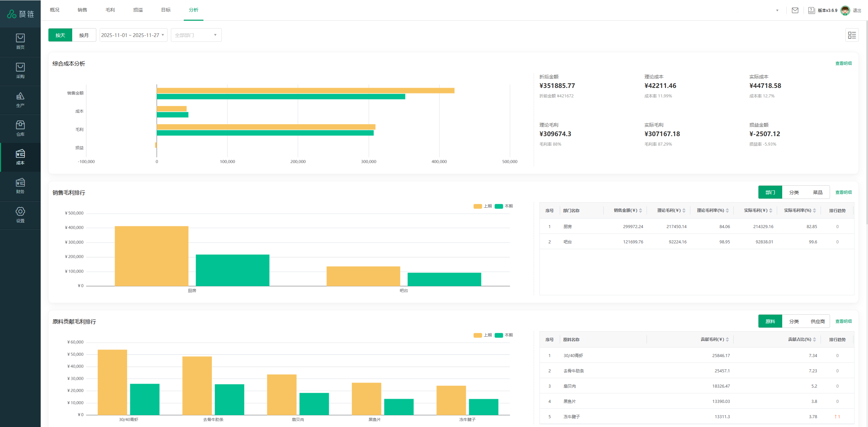Open the date range 2025-11-01 dropdown
868x427 pixels.
(x=133, y=35)
